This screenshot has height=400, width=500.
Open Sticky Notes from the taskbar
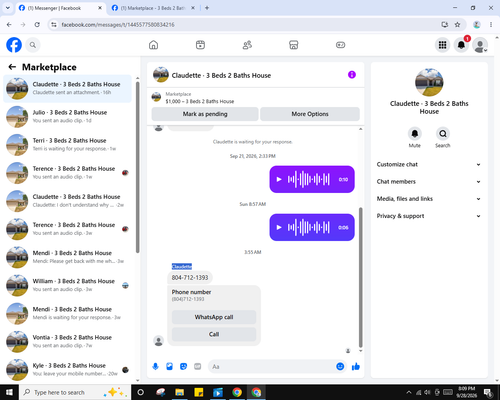coord(199,392)
